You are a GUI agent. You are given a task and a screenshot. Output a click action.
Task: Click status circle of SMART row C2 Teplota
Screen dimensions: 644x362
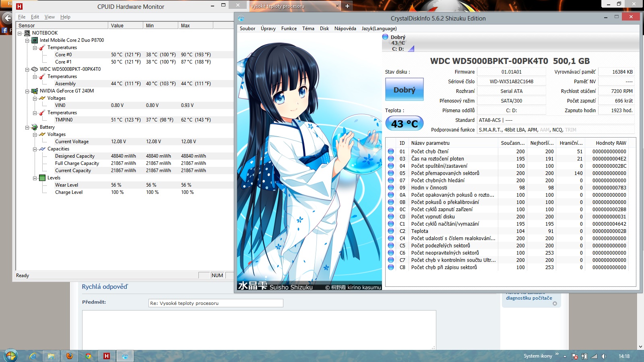[x=391, y=231]
